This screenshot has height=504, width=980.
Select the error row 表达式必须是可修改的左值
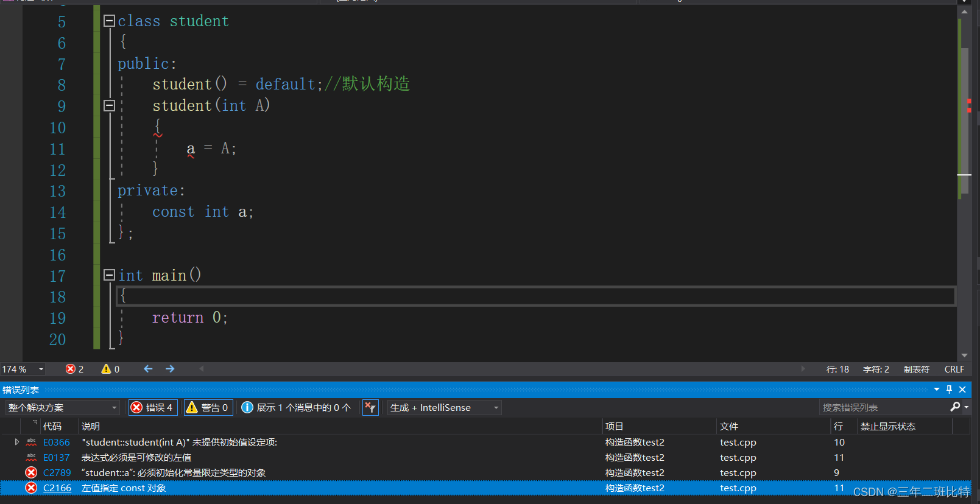click(485, 458)
